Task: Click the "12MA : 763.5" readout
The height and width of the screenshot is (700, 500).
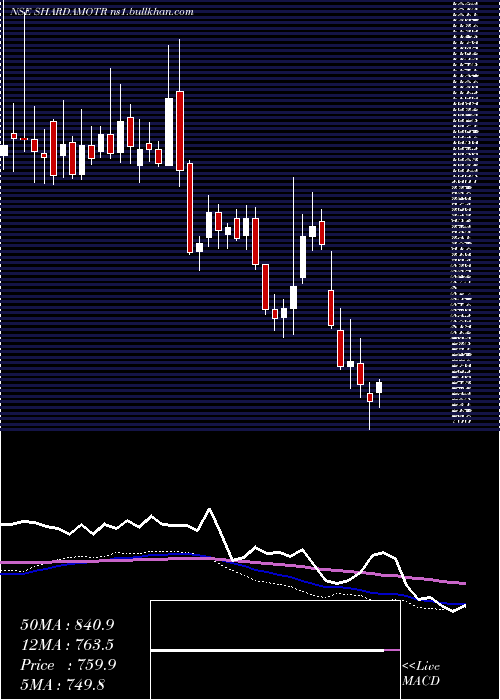Action: click(x=67, y=645)
